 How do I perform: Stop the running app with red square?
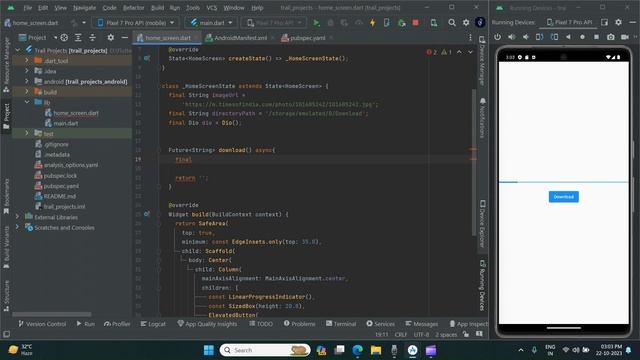point(416,23)
